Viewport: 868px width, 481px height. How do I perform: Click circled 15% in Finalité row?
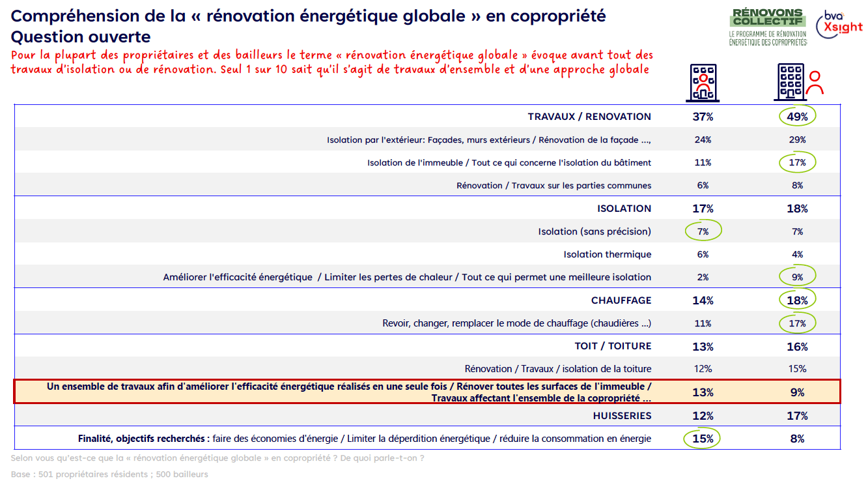pyautogui.click(x=703, y=439)
